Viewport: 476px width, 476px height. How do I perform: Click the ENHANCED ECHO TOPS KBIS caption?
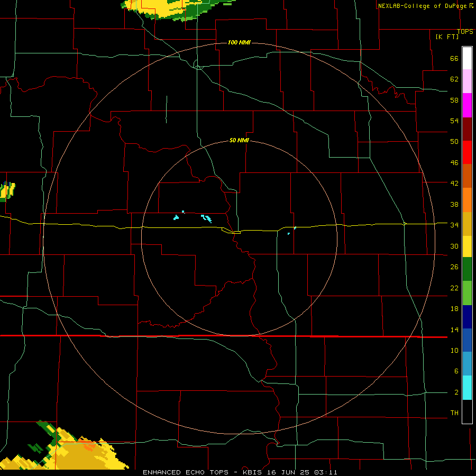[240, 472]
